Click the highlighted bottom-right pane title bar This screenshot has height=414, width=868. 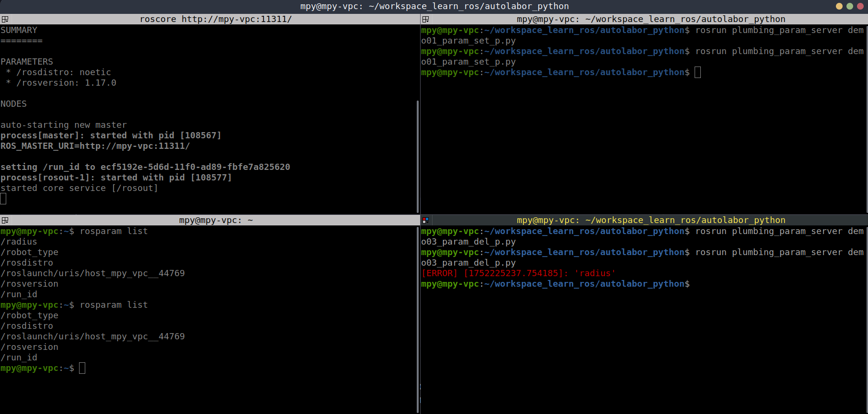coord(651,220)
